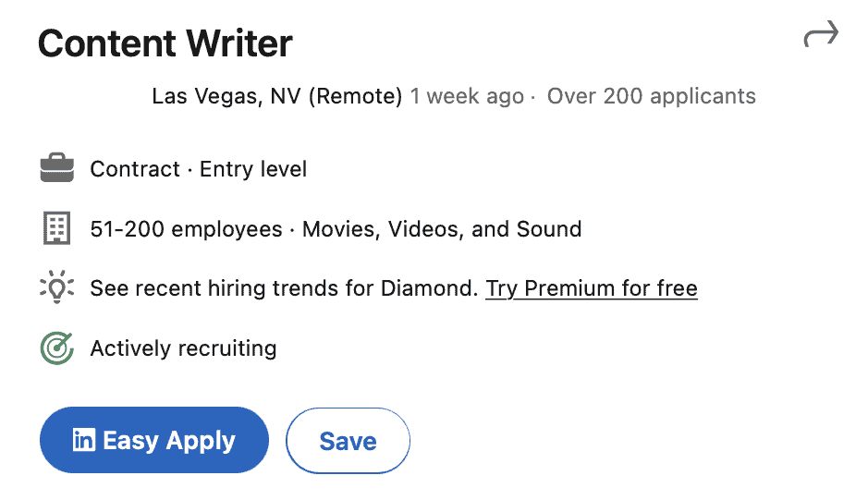Viewport: 868px width, 500px height.
Task: Click the lightbulb hiring insights icon
Action: (x=57, y=287)
